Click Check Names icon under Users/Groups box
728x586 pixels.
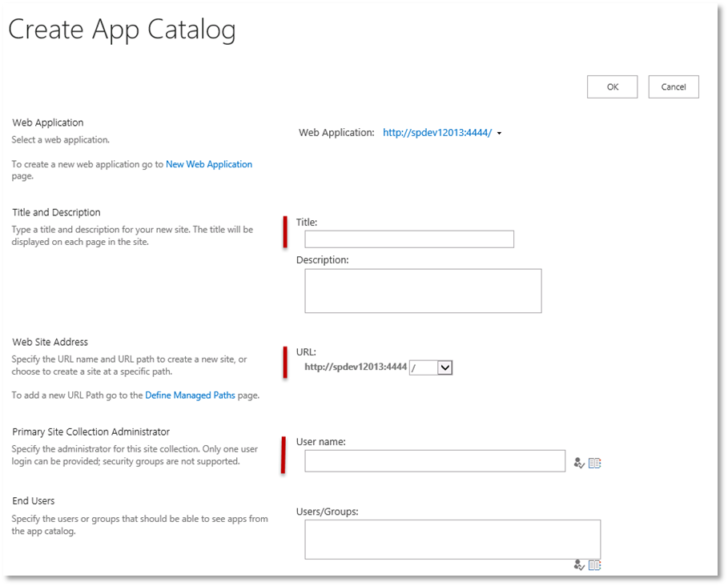pos(580,565)
